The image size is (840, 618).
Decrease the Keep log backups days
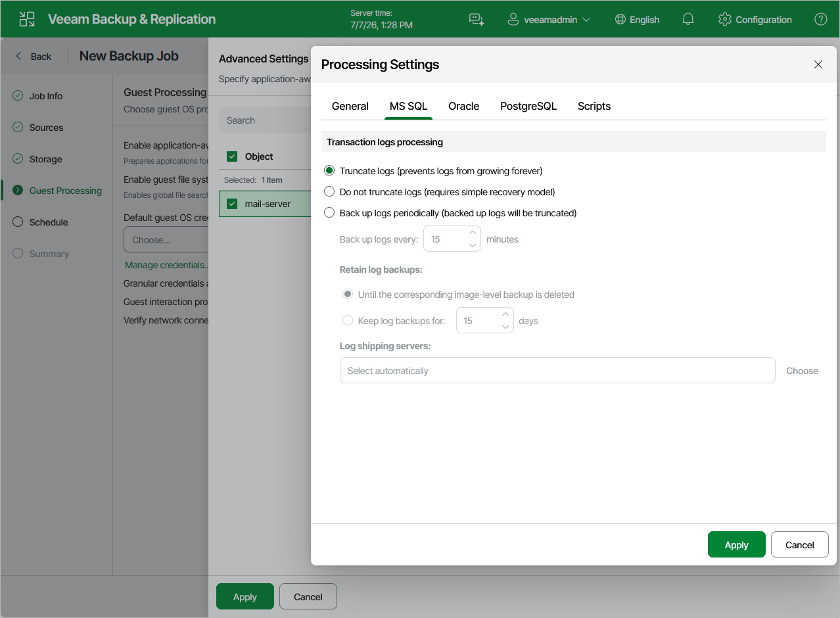[505, 326]
